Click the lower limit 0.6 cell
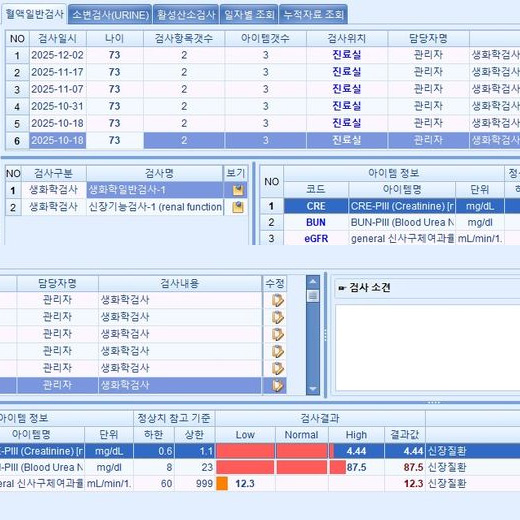This screenshot has width=520, height=520. 154,451
